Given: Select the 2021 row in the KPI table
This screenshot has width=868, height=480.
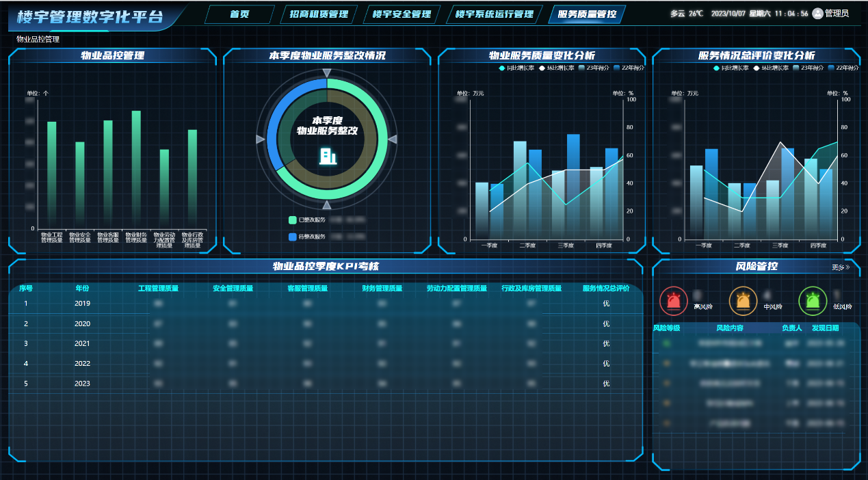Looking at the screenshot, I should pos(82,343).
